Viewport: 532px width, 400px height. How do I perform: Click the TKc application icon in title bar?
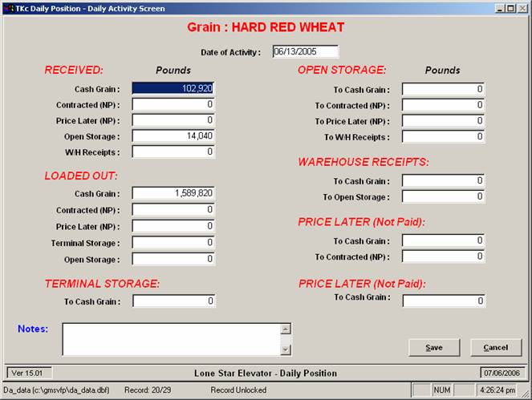click(x=9, y=8)
